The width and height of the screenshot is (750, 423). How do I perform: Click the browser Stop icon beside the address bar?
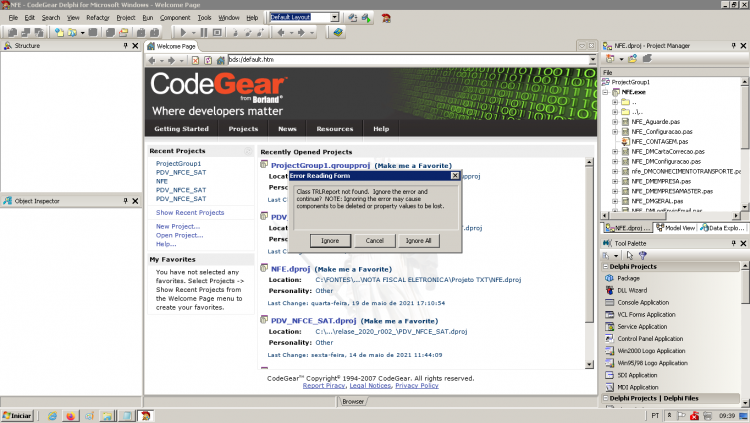click(195, 60)
